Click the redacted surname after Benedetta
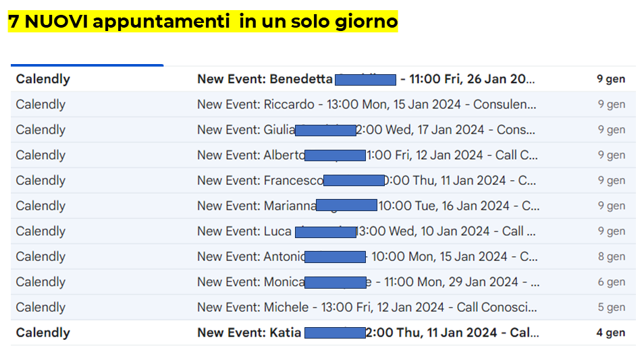644x346 pixels. (x=365, y=80)
